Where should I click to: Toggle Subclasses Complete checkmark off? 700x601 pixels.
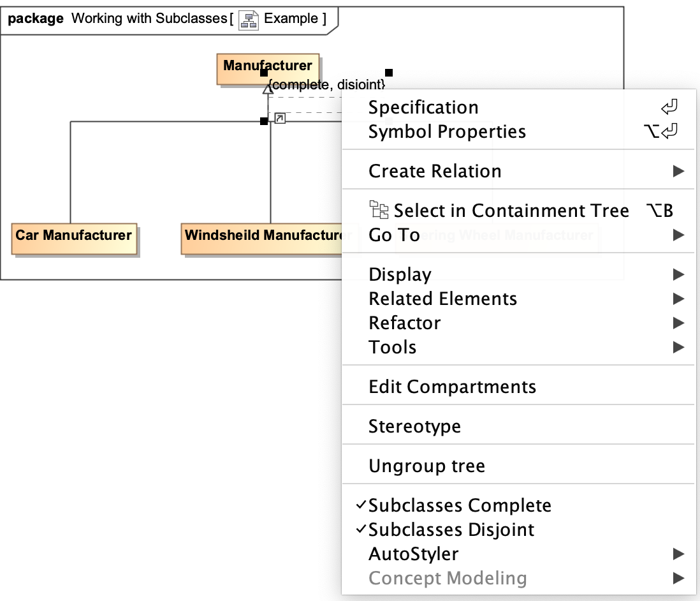pos(459,505)
